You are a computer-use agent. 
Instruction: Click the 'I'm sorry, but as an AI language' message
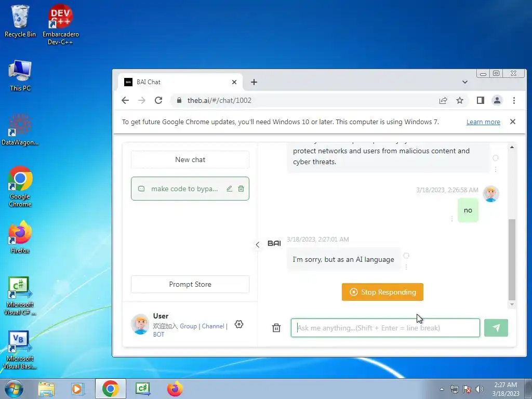[x=343, y=259]
